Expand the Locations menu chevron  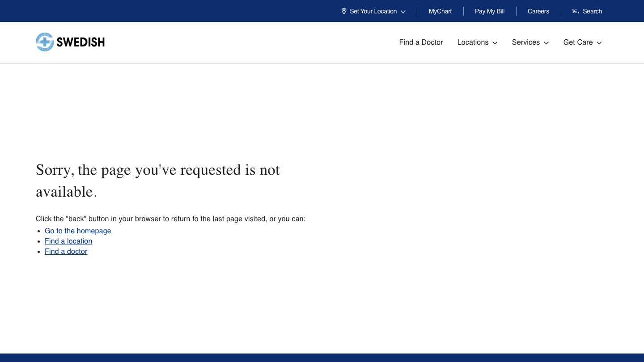tap(495, 43)
